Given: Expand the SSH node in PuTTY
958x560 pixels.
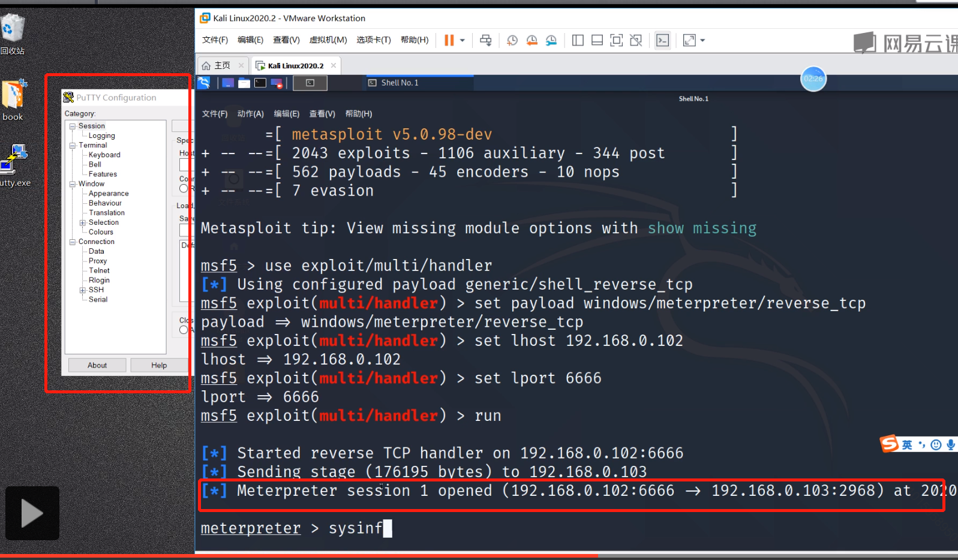Looking at the screenshot, I should click(83, 290).
